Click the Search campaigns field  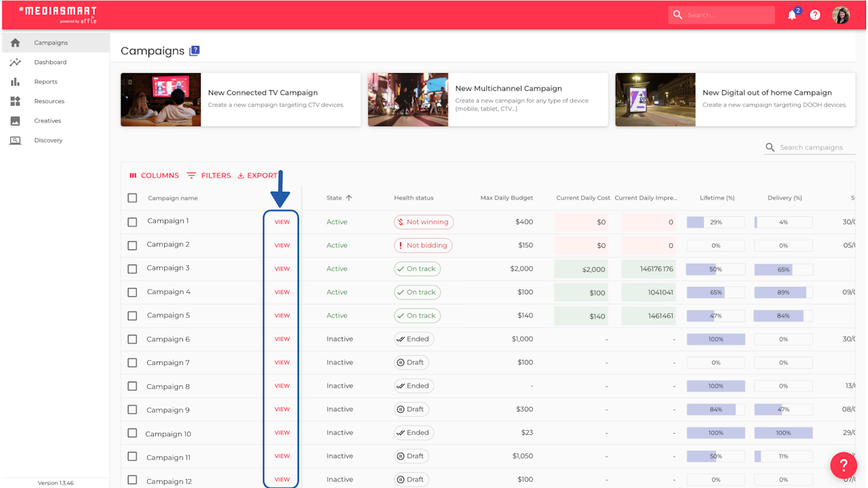(810, 147)
